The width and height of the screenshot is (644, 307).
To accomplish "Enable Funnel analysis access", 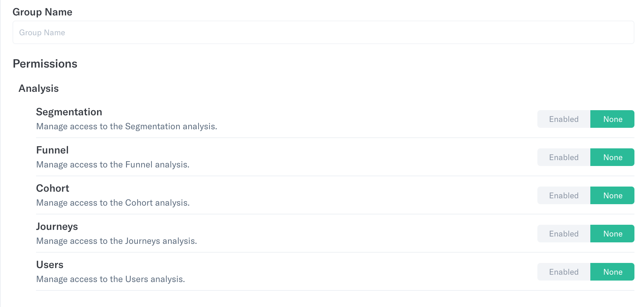I will (x=564, y=157).
